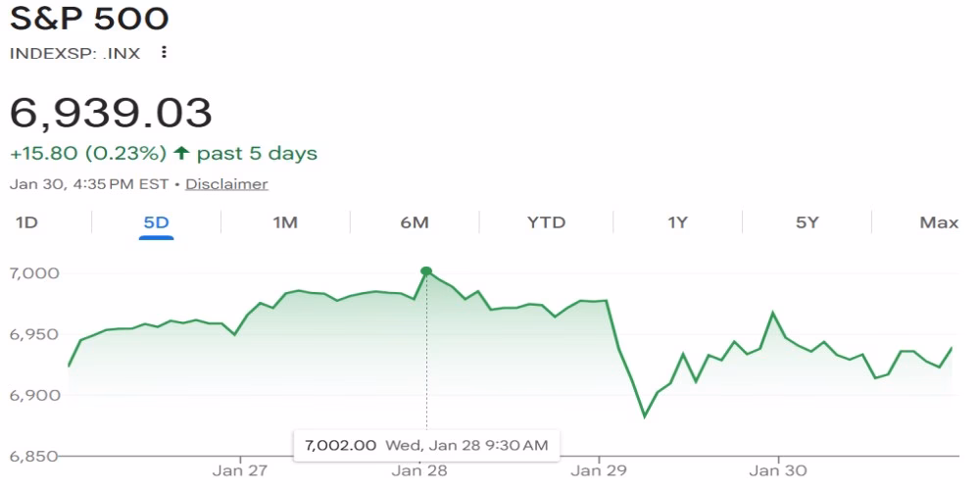Screen dimensions: 980x490
Task: Click the Jan 29 date axis label
Action: coord(599,470)
